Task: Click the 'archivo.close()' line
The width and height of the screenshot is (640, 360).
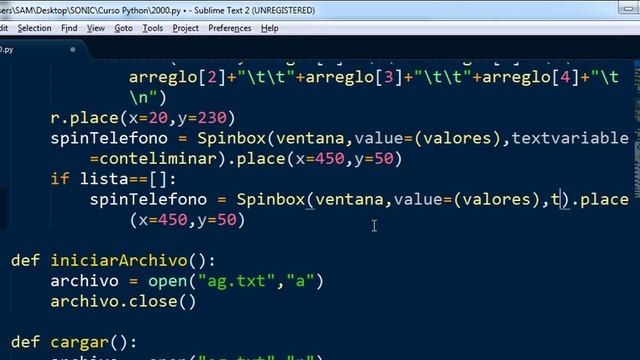Action: point(123,301)
